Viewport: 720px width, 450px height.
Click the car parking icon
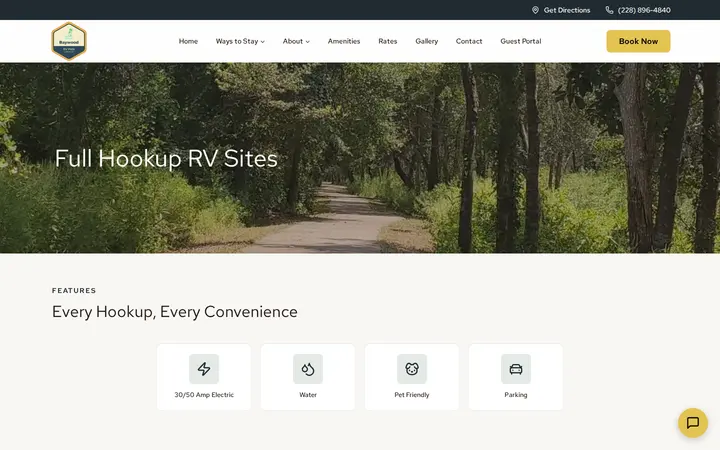click(516, 369)
